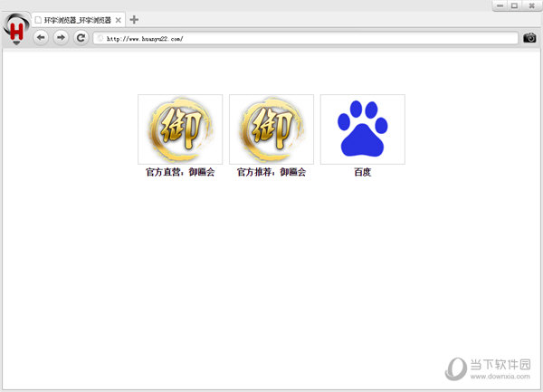Screen dimensions: 543x392
Task: Open a new tab with the plus button
Action: tap(134, 20)
